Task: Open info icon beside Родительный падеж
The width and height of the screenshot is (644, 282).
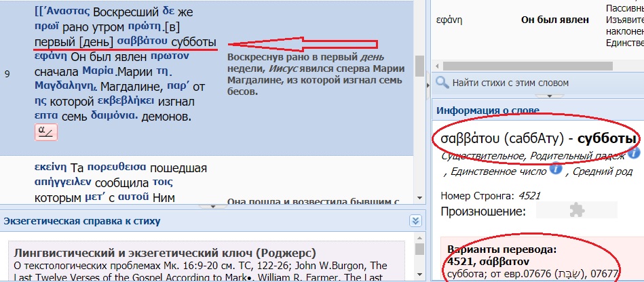Action: [x=634, y=153]
